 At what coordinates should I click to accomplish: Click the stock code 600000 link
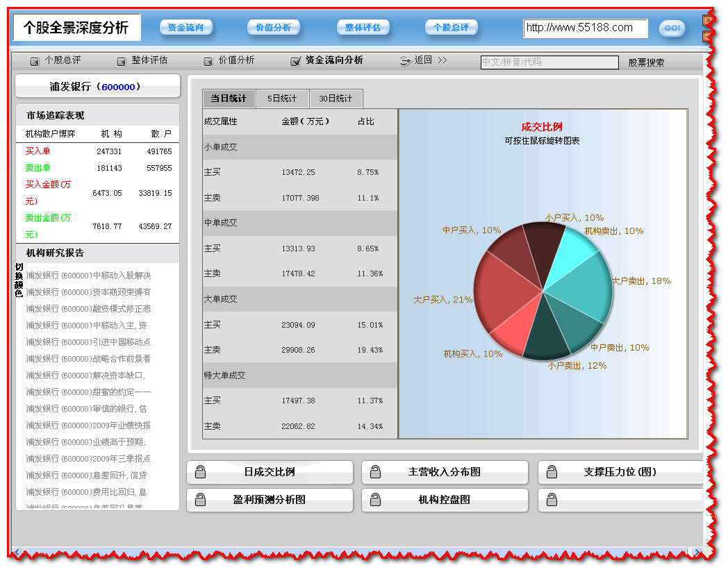(118, 87)
